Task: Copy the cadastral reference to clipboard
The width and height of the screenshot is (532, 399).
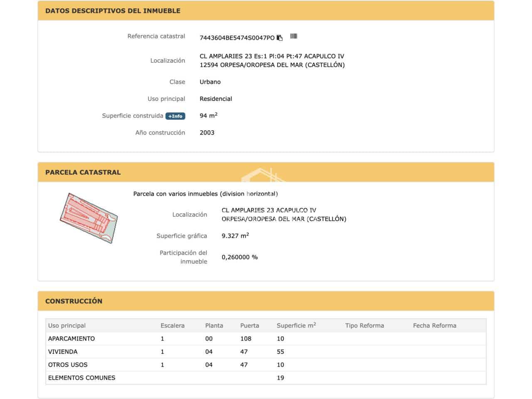Action: 280,38
